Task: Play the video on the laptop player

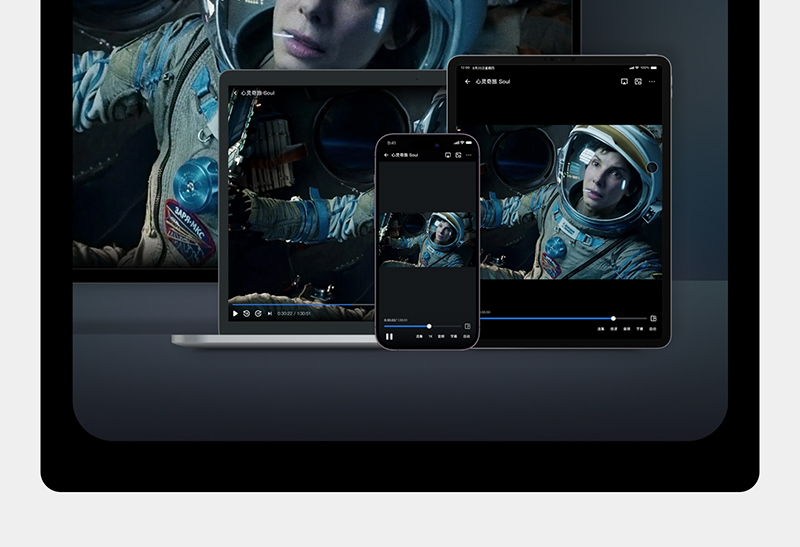Action: coord(235,313)
